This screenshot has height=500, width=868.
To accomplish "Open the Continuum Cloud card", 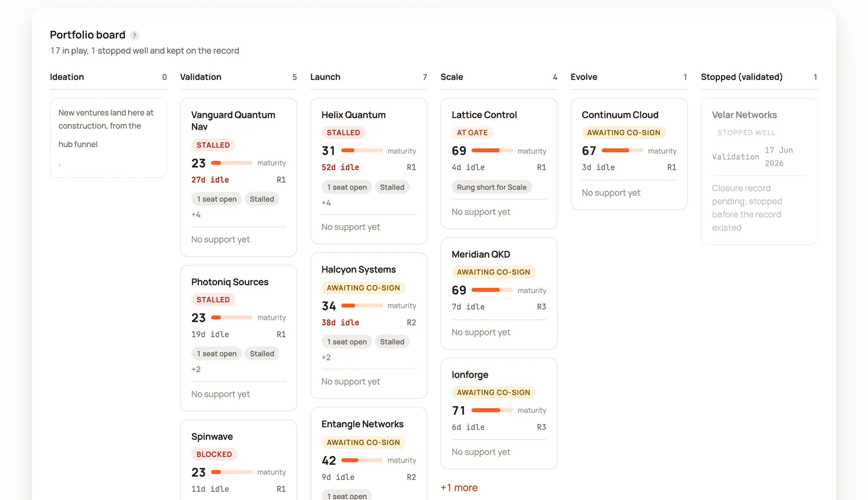I will coord(629,154).
